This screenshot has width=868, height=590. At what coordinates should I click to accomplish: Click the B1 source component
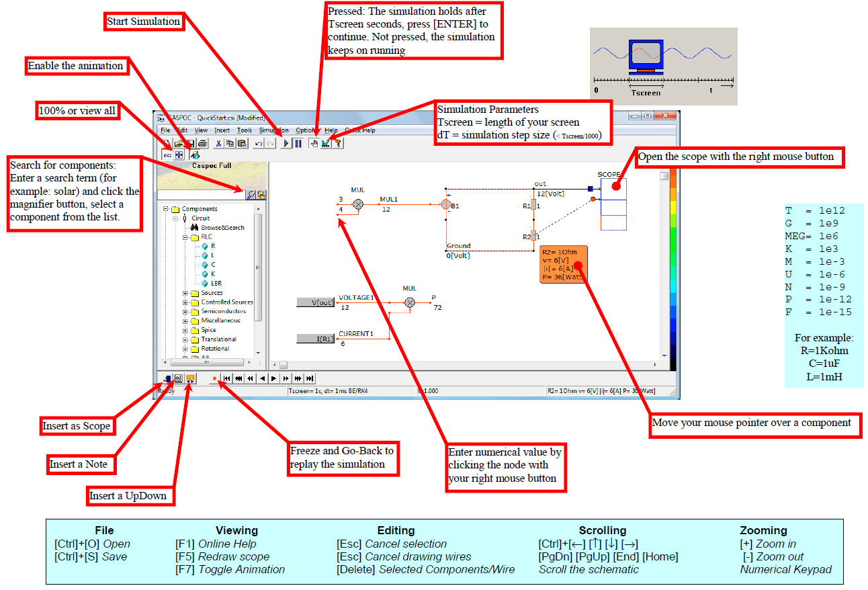pos(445,204)
